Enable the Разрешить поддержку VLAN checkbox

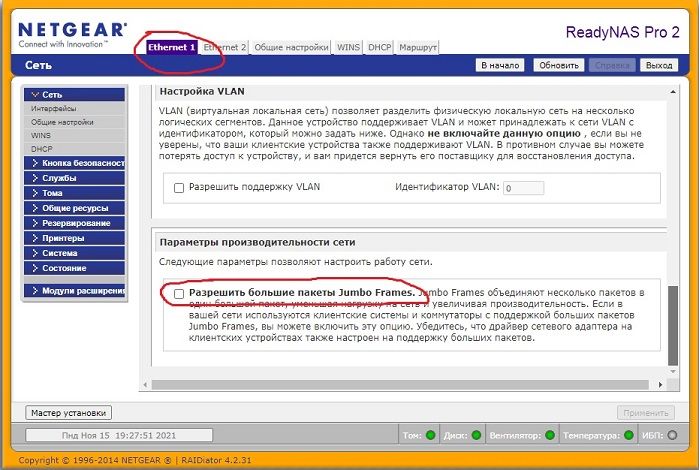click(179, 188)
